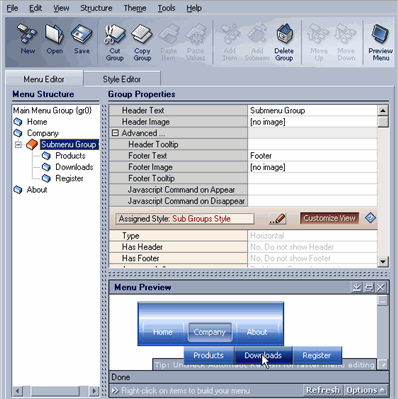Viewport: 398px width, 399px height.
Task: Click the Javascript Command on Appear field
Action: coord(312,190)
